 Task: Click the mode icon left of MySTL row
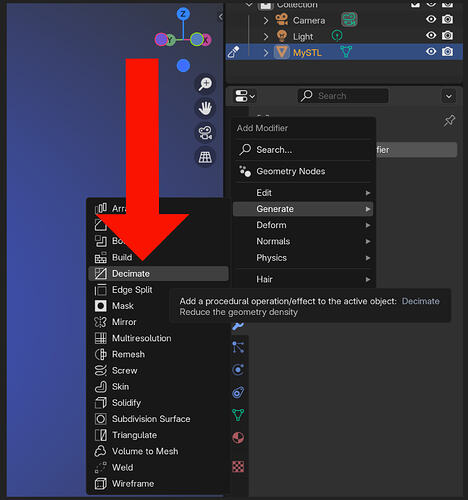[x=233, y=52]
